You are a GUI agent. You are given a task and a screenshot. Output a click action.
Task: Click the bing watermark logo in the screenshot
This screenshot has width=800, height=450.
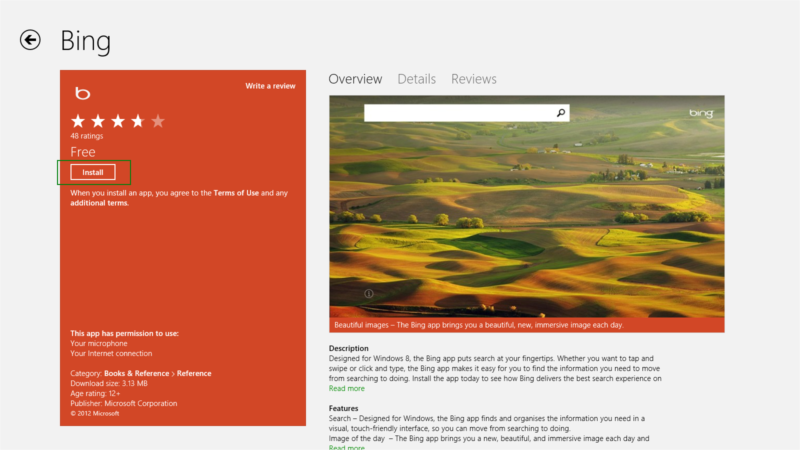(x=701, y=113)
